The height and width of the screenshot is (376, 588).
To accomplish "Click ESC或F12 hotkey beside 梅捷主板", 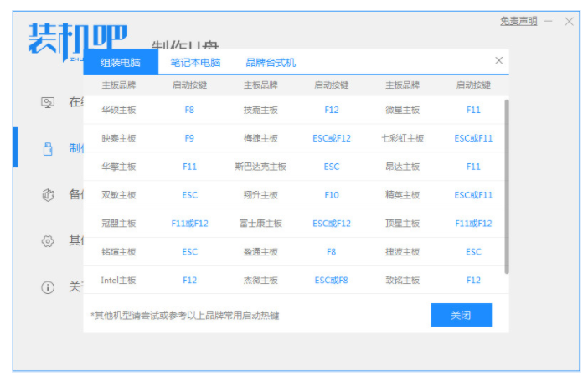I will [x=331, y=138].
